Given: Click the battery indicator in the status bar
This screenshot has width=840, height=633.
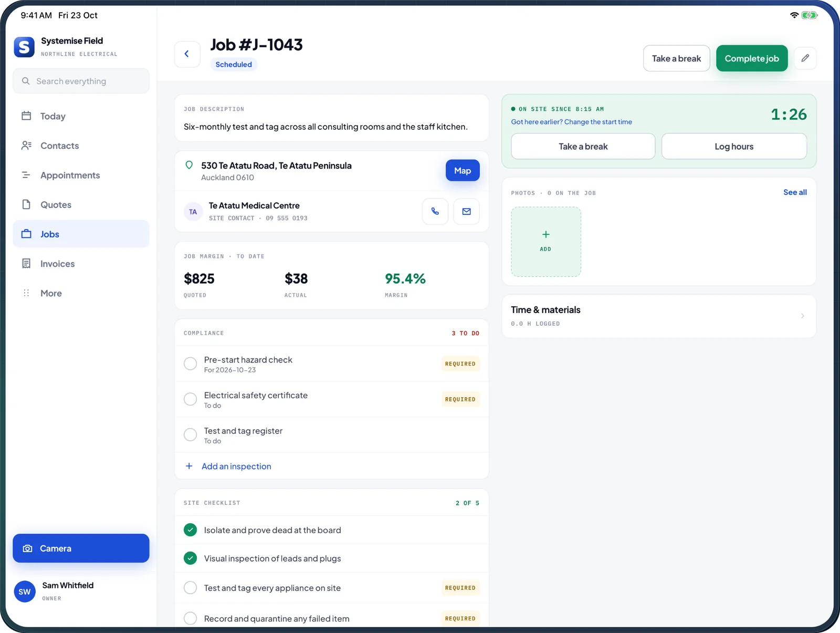Looking at the screenshot, I should 810,15.
